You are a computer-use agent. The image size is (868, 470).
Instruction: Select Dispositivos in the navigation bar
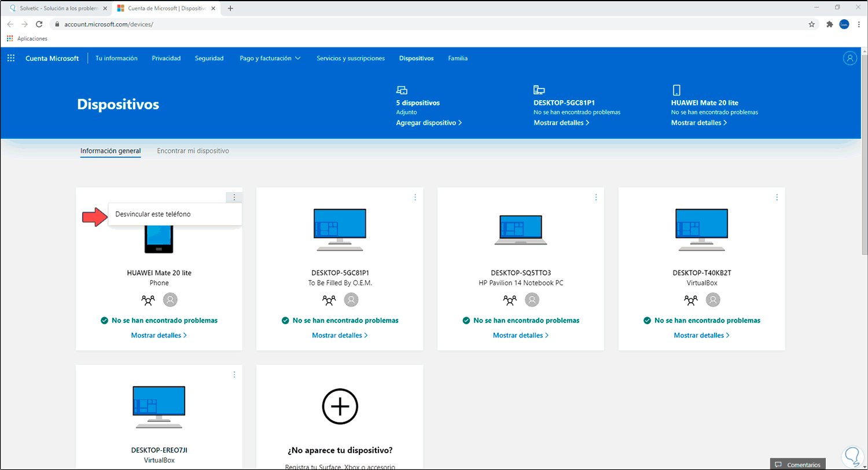[x=416, y=58]
